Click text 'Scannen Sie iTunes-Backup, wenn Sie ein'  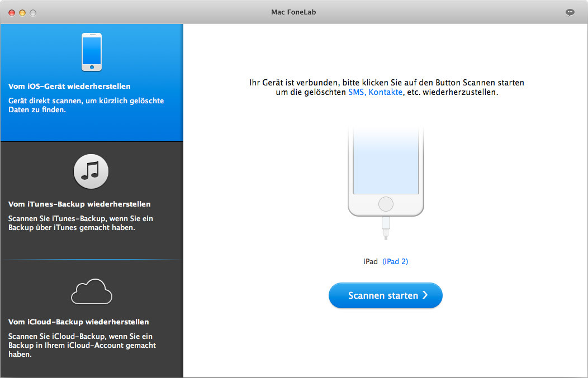80,218
